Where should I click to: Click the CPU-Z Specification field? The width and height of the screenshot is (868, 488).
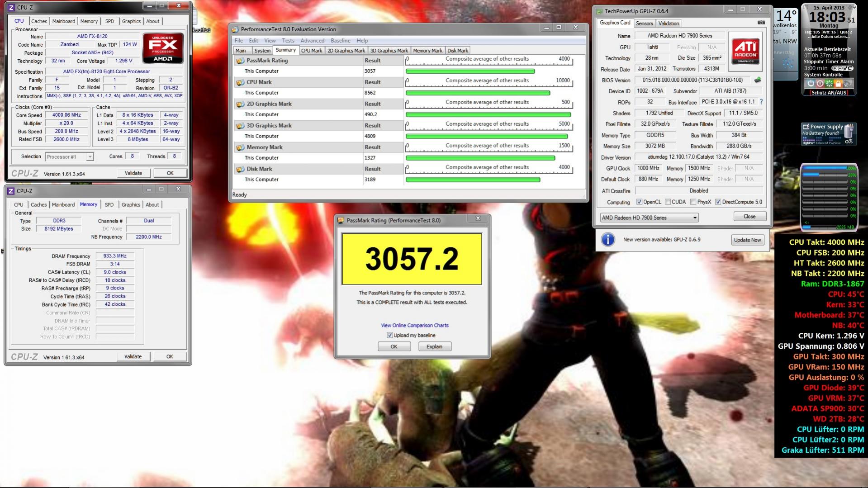(114, 71)
